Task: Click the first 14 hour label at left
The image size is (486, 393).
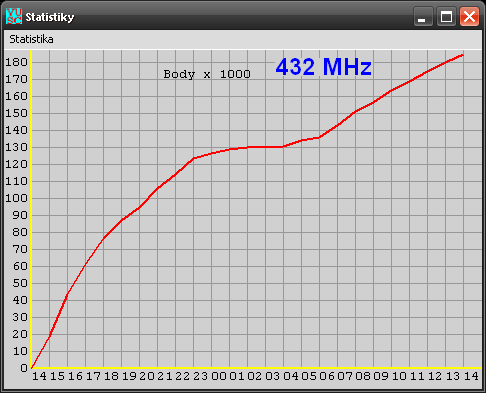Action: click(x=39, y=376)
